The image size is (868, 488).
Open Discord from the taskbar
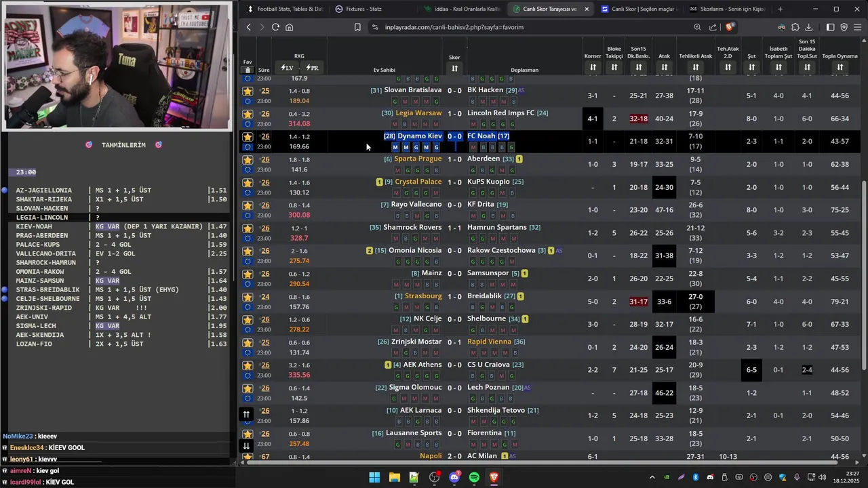[454, 477]
